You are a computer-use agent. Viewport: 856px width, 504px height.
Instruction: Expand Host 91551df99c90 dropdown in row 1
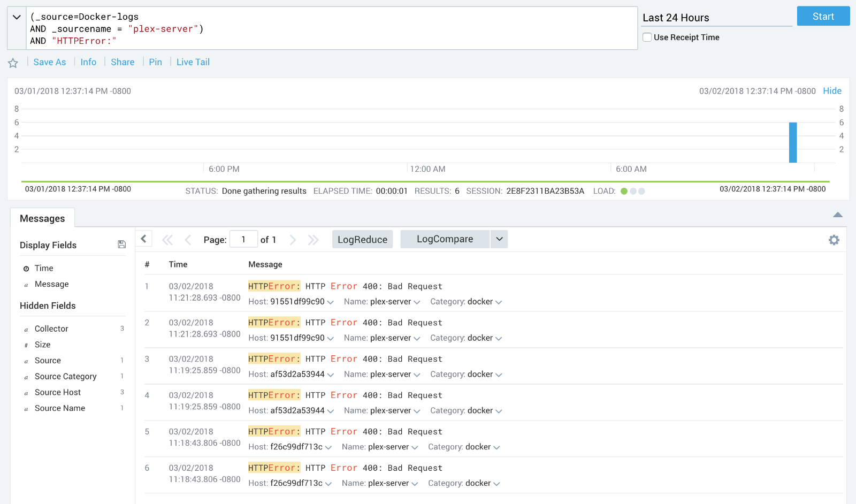(x=331, y=302)
